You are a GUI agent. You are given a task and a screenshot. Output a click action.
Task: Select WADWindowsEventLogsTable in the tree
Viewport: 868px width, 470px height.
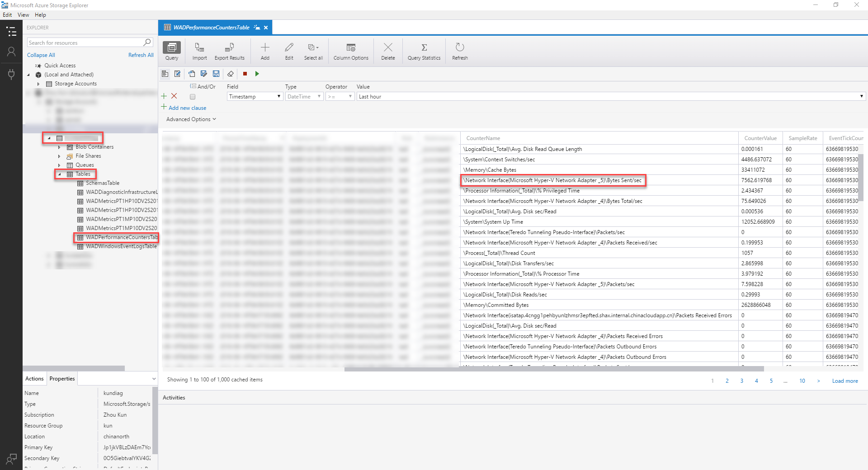click(121, 246)
